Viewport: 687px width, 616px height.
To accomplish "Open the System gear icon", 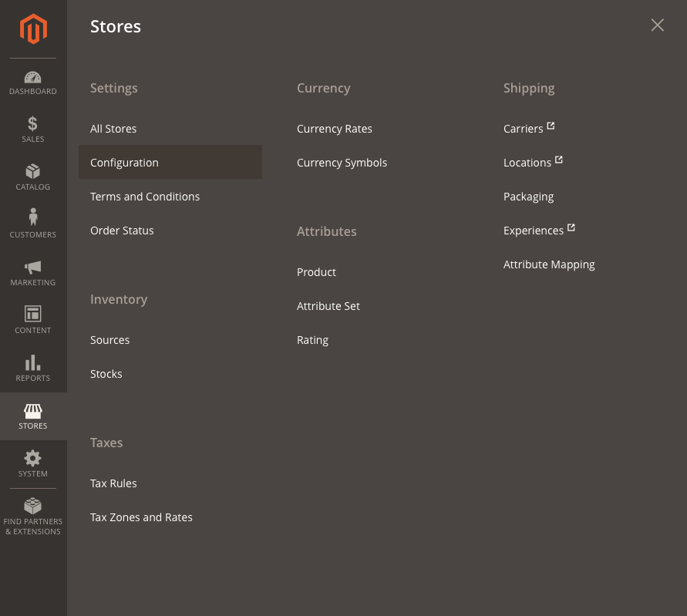I will pos(33,458).
